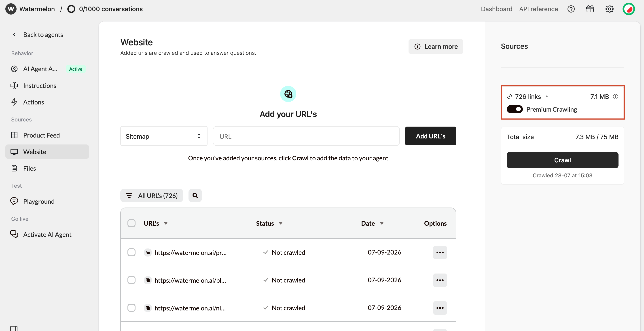644x331 pixels.
Task: Click the link chain icon beside 726 links
Action: [510, 97]
